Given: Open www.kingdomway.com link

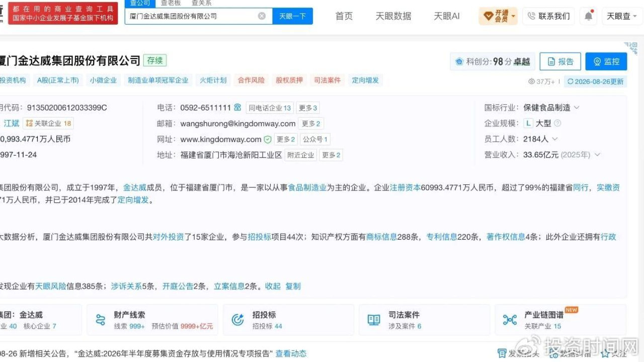Looking at the screenshot, I should coord(221,139).
